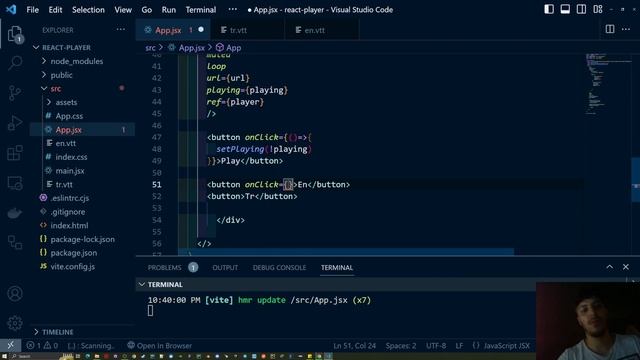Click errors and warnings count in status bar

(x=42, y=345)
